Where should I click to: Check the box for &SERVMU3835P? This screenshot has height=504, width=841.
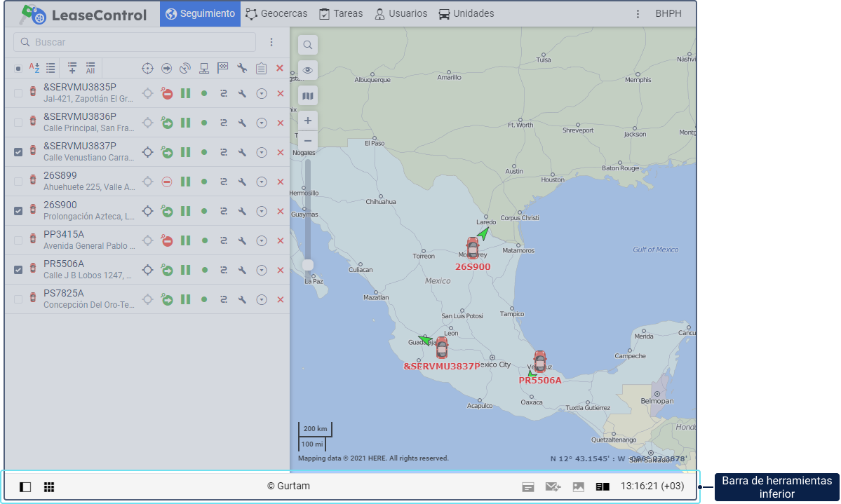pyautogui.click(x=18, y=93)
